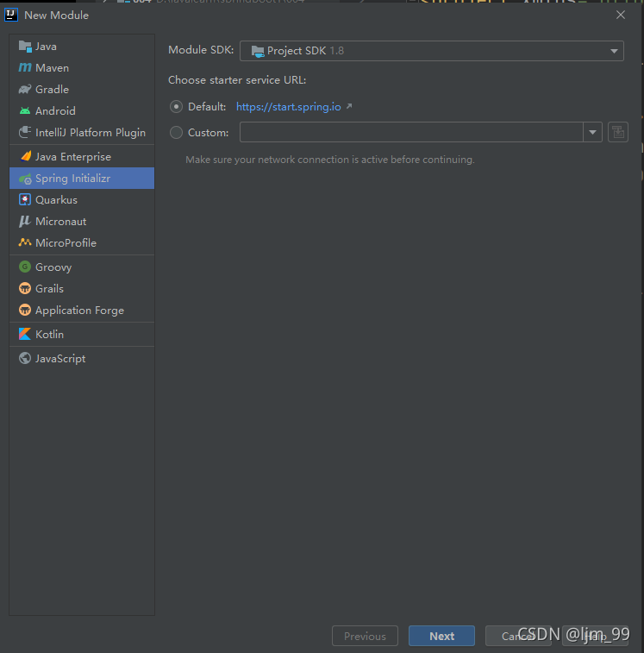
Task: Click the green Groovy icon
Action: point(25,267)
